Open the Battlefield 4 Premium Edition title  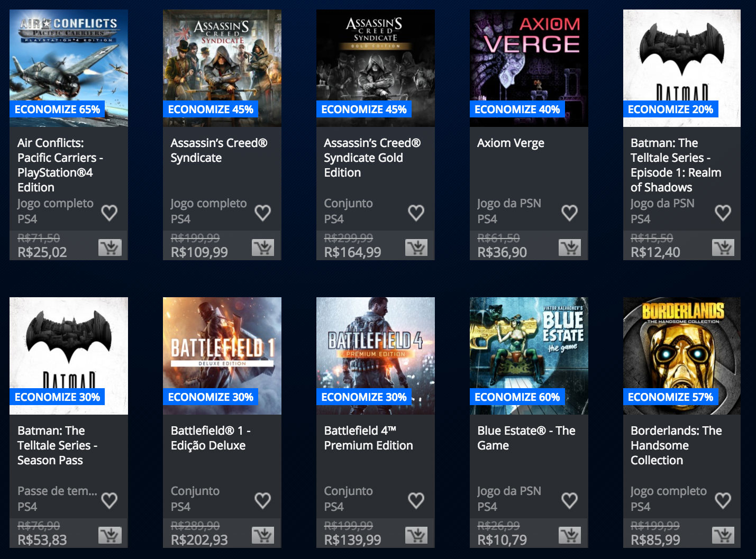368,438
